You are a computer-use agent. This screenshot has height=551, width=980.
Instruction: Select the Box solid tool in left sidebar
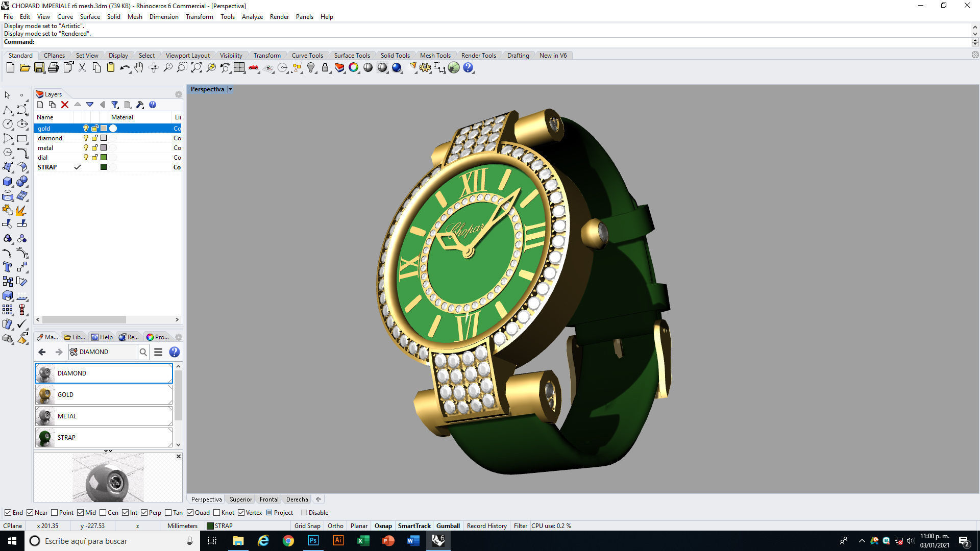pyautogui.click(x=8, y=182)
